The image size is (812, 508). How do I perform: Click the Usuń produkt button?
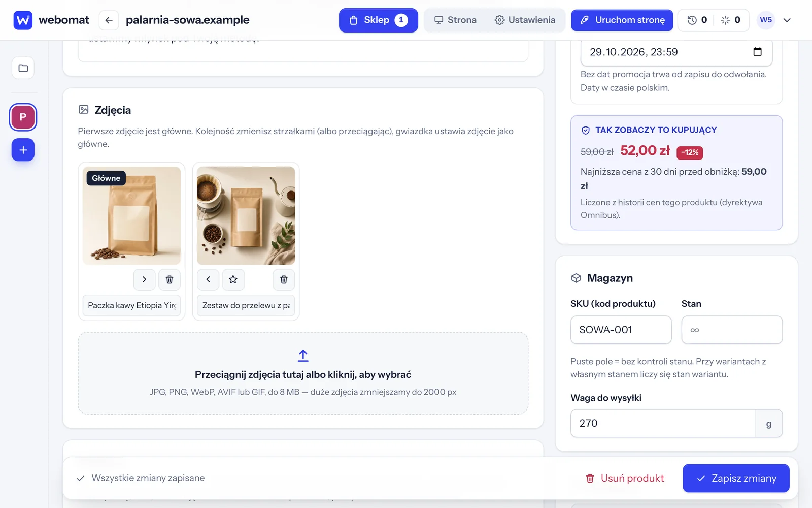tap(625, 478)
